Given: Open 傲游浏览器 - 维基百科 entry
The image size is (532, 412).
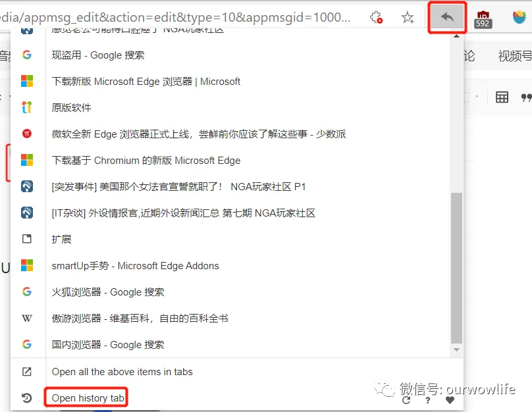Looking at the screenshot, I should tap(140, 318).
